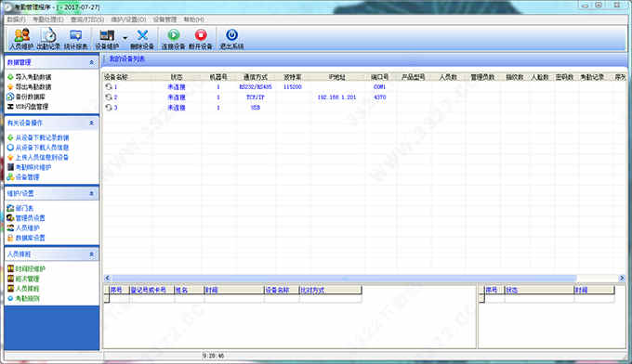Screen dimensions: 632x364
Task: Click the 姓名 column header in lower table
Action: coord(189,290)
